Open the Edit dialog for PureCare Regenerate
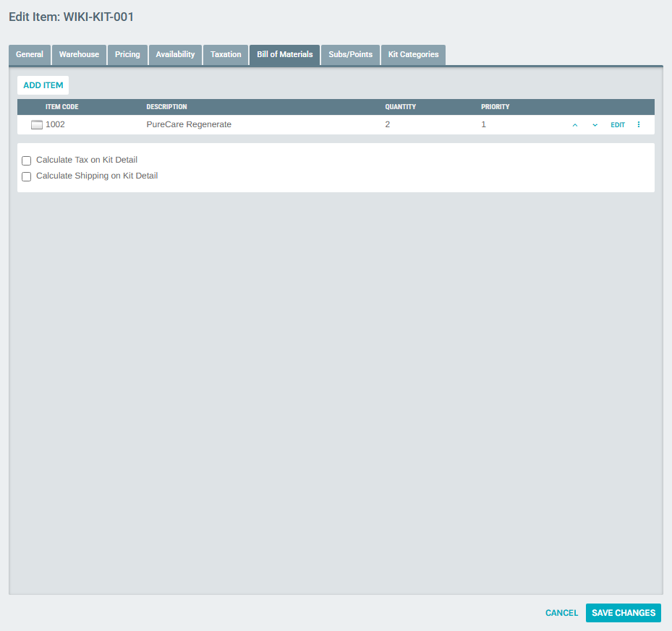 [x=617, y=124]
